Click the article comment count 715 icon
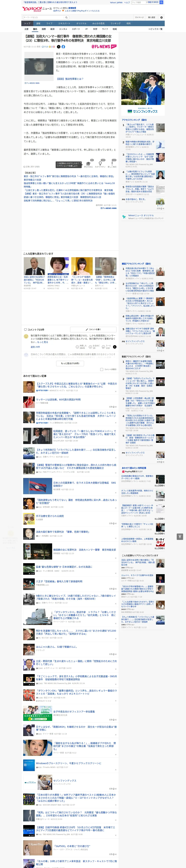 [x=45, y=47]
